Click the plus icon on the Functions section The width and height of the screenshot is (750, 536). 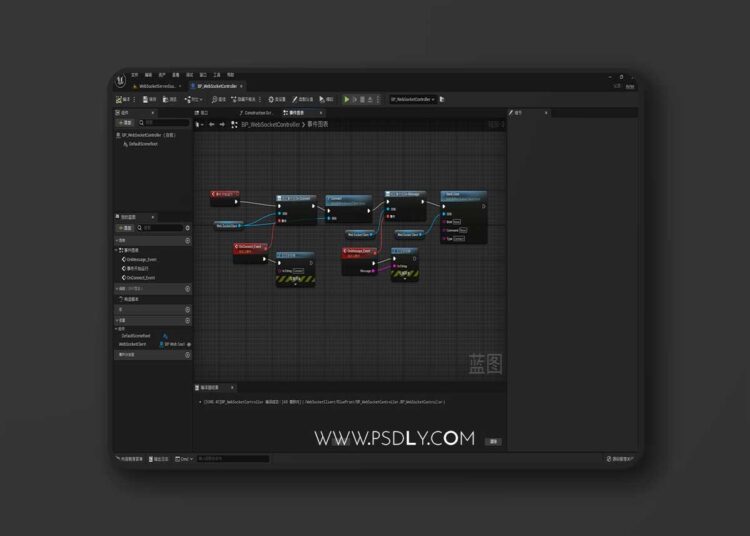188,289
